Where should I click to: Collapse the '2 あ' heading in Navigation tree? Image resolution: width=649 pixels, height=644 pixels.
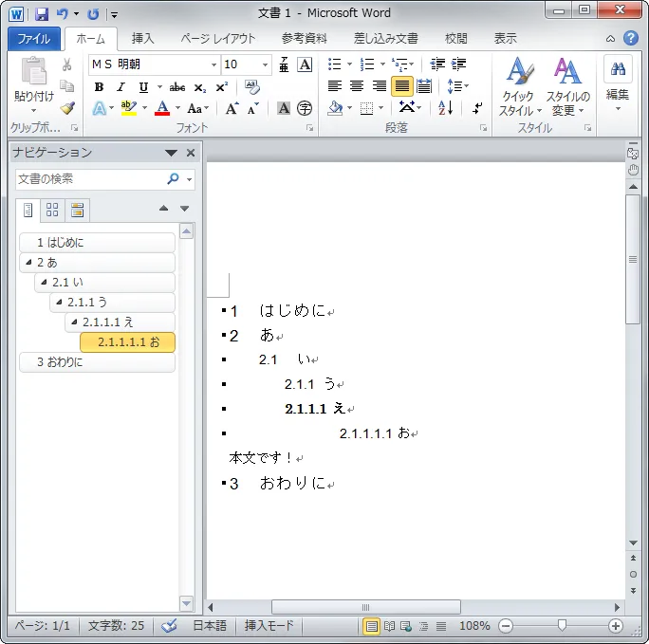(x=28, y=263)
